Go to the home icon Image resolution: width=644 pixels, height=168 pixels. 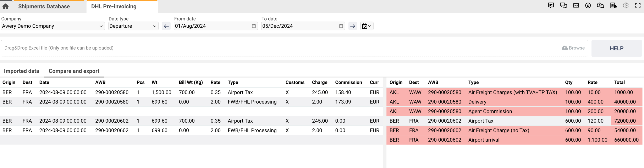tap(6, 6)
